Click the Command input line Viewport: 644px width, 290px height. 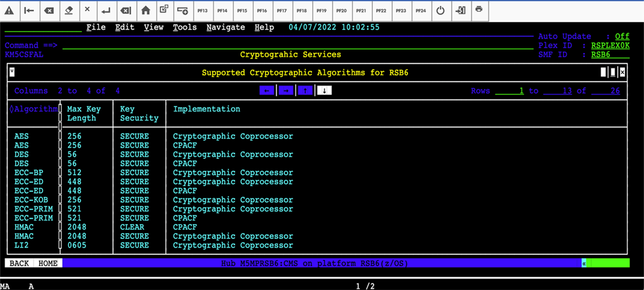298,46
